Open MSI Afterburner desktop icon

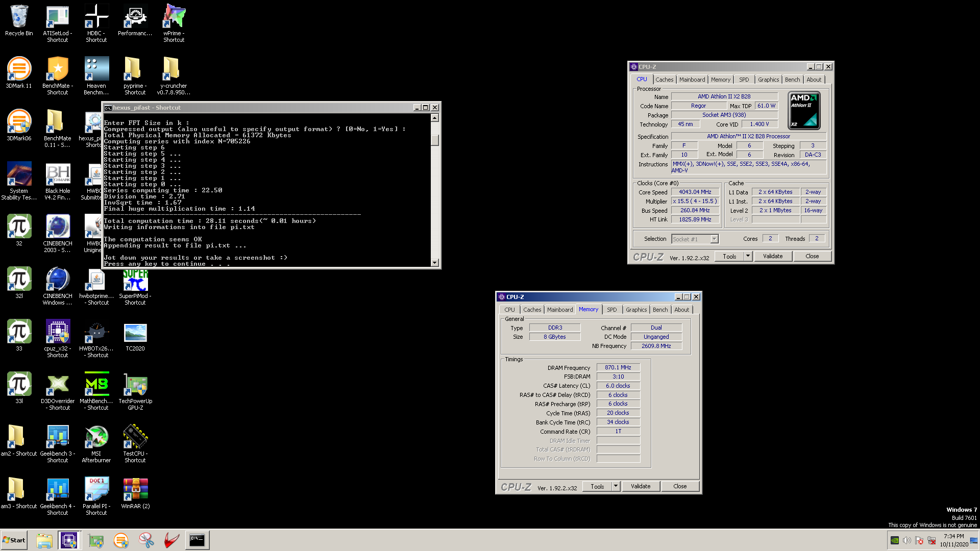[96, 443]
